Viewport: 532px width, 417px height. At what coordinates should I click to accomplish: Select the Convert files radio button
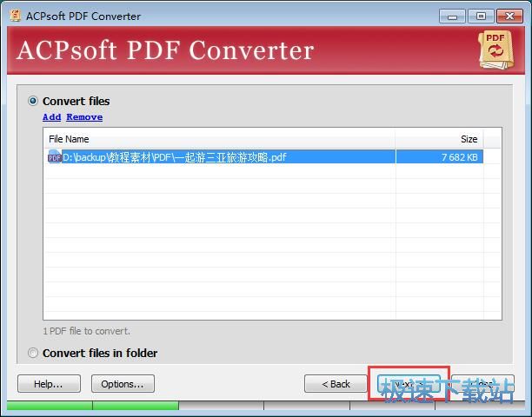click(33, 101)
